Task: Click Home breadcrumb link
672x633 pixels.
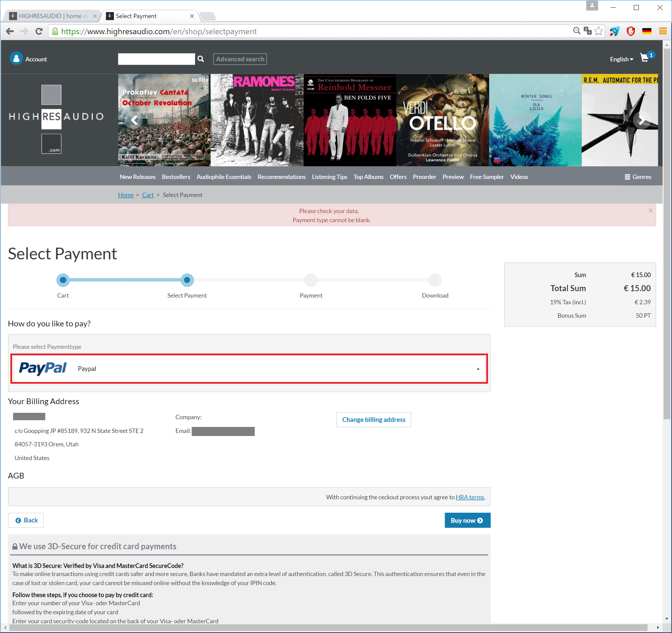Action: point(126,195)
